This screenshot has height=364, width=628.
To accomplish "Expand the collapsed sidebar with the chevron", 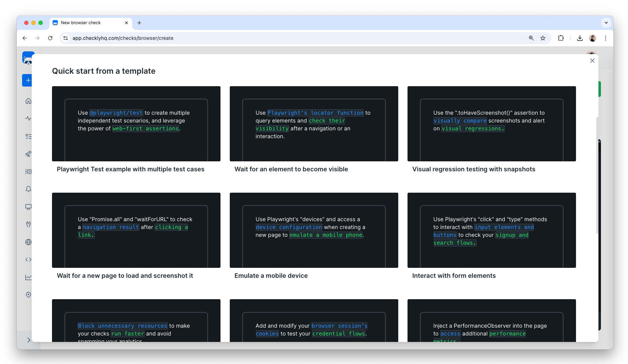I will [x=28, y=340].
